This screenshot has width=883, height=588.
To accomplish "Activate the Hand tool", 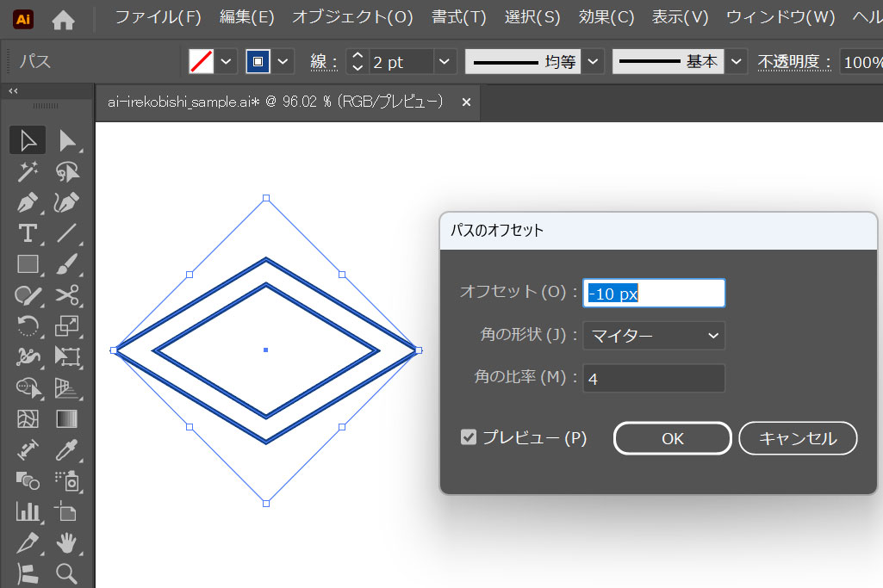I will pyautogui.click(x=67, y=542).
